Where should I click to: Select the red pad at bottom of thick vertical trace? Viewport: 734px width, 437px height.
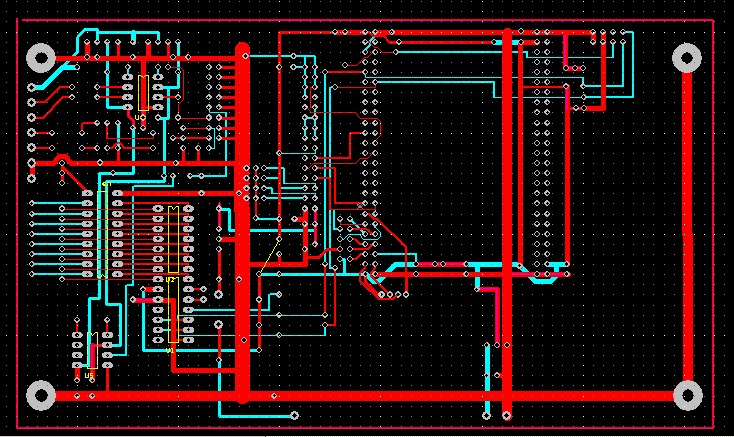pyautogui.click(x=506, y=415)
